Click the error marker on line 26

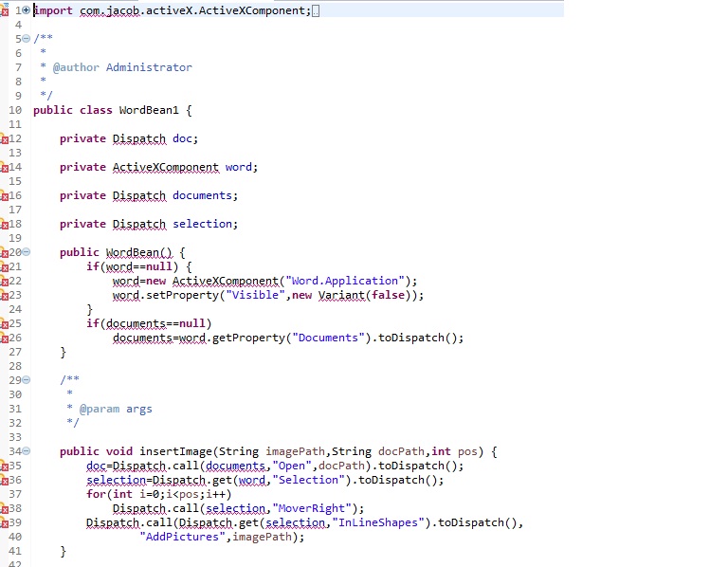[5, 339]
